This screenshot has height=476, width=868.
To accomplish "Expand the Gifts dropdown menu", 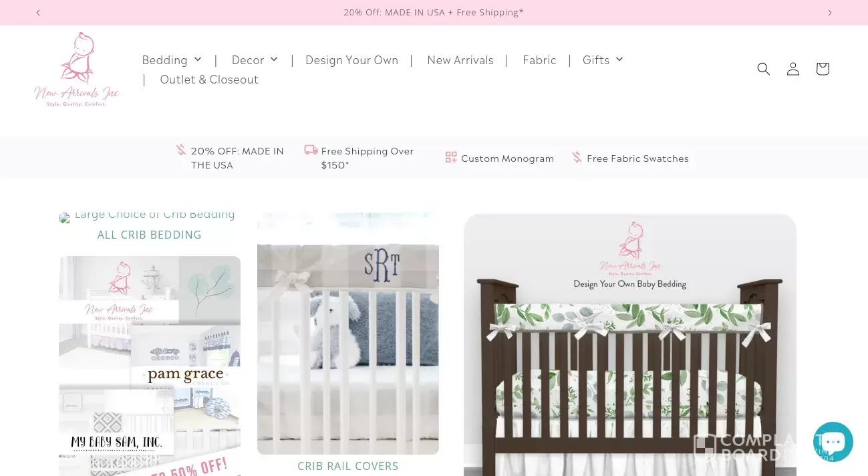I will click(x=603, y=59).
